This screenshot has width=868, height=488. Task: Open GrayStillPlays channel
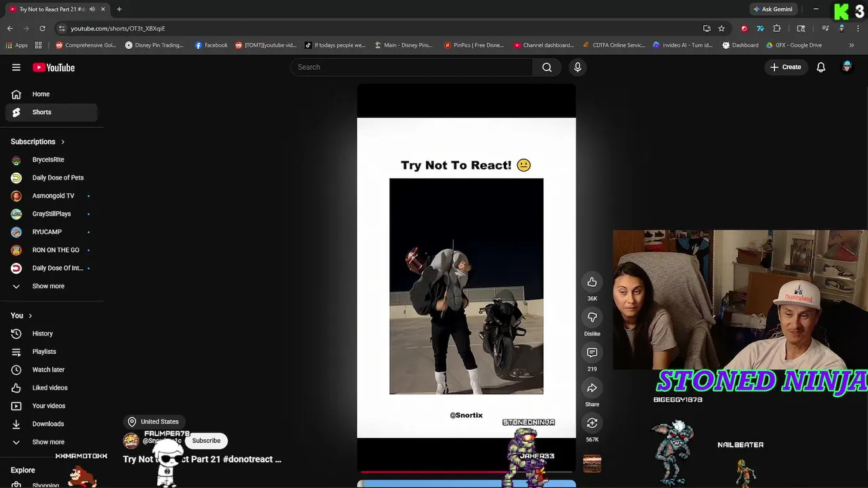pyautogui.click(x=51, y=213)
